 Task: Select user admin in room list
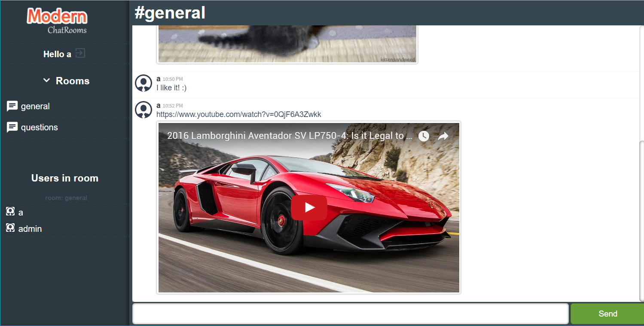[30, 229]
